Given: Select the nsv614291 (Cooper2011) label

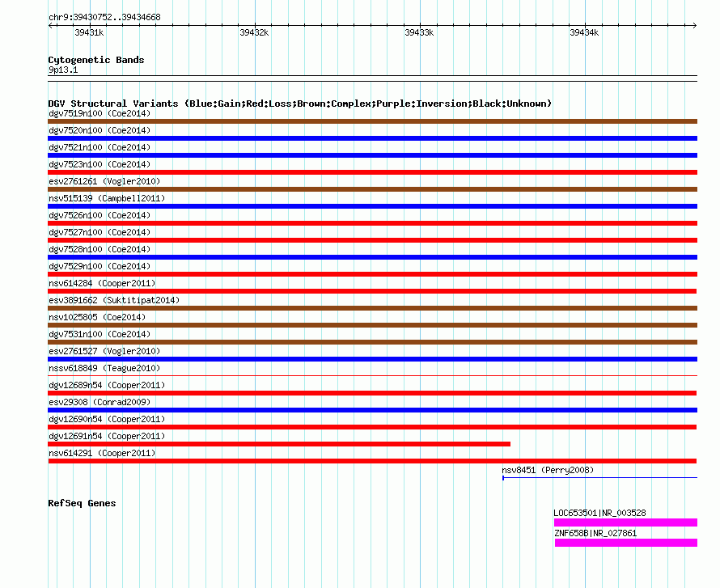Looking at the screenshot, I should 102,453.
